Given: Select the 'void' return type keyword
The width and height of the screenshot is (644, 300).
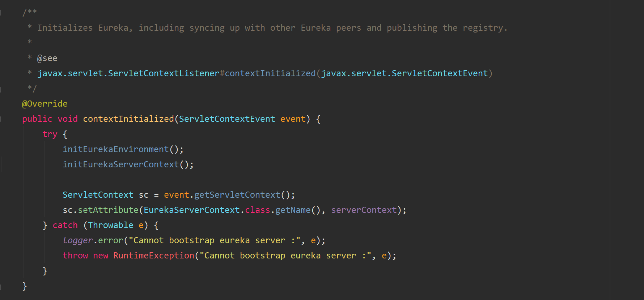Looking at the screenshot, I should (68, 119).
